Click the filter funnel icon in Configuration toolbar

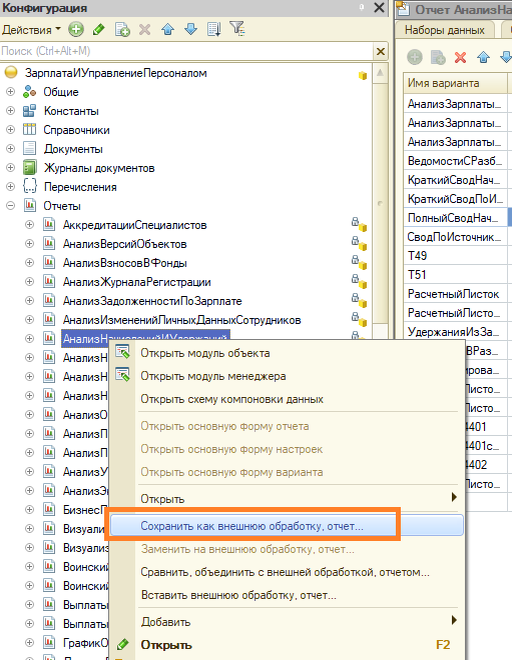point(237,29)
